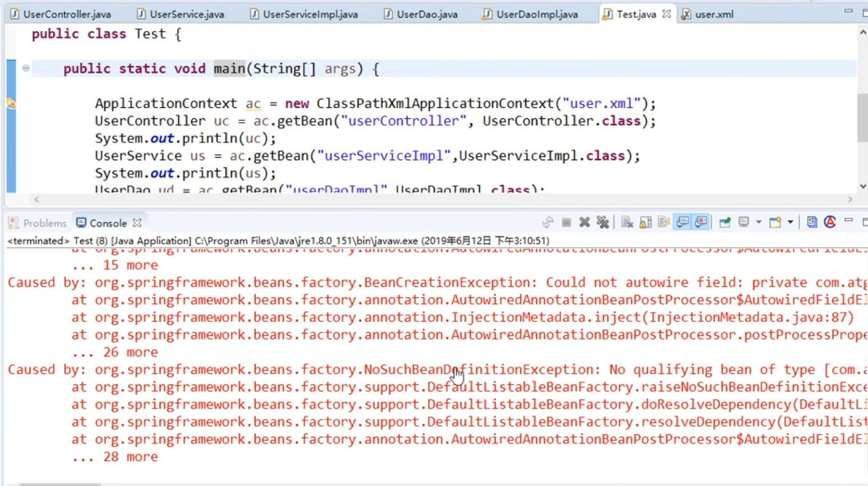The height and width of the screenshot is (486, 868).
Task: Expand the Open Console dropdown arrow
Action: pyautogui.click(x=790, y=222)
